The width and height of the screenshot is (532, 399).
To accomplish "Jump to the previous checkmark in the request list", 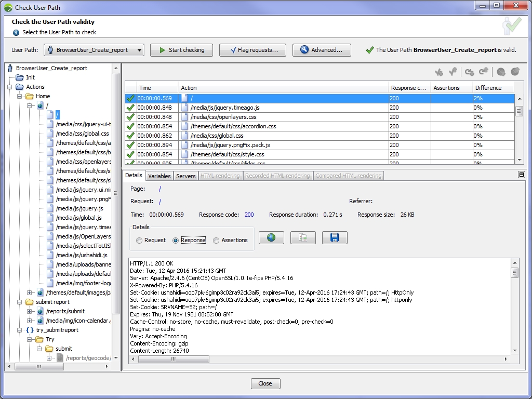I will (x=453, y=72).
